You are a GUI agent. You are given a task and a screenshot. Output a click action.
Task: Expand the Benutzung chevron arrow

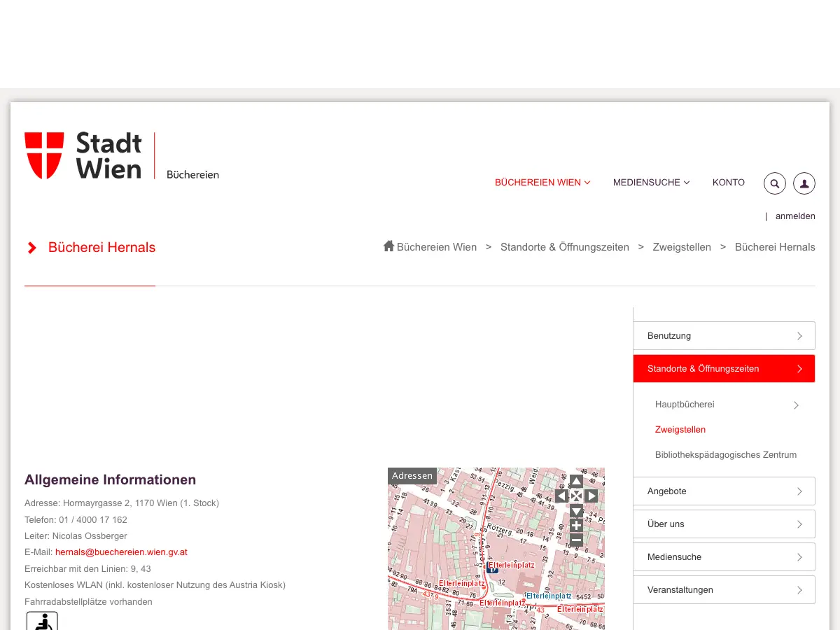tap(799, 336)
